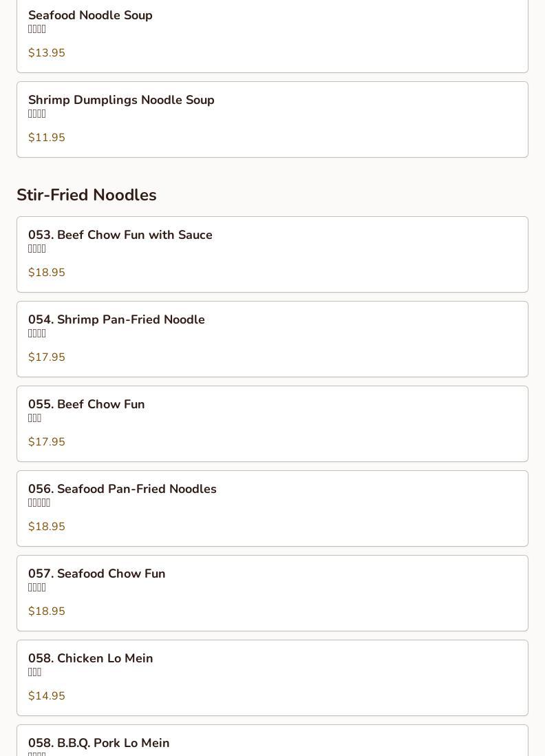Click price under Beef Chow Fun with Sauce
The height and width of the screenshot is (756, 545).
point(47,273)
